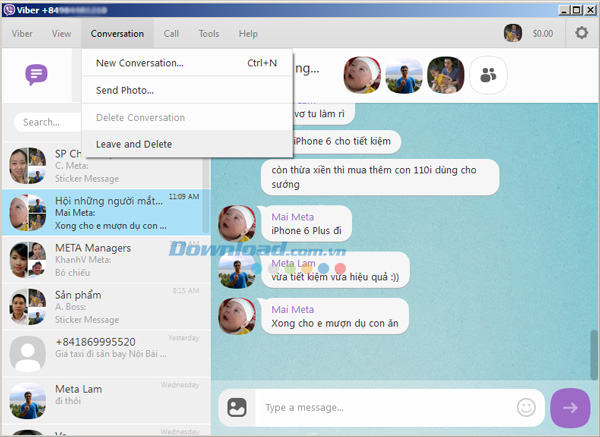Click message vừa tiết kiệm vừa hiệu quả
Screen dimensions: 600x437
(x=335, y=270)
